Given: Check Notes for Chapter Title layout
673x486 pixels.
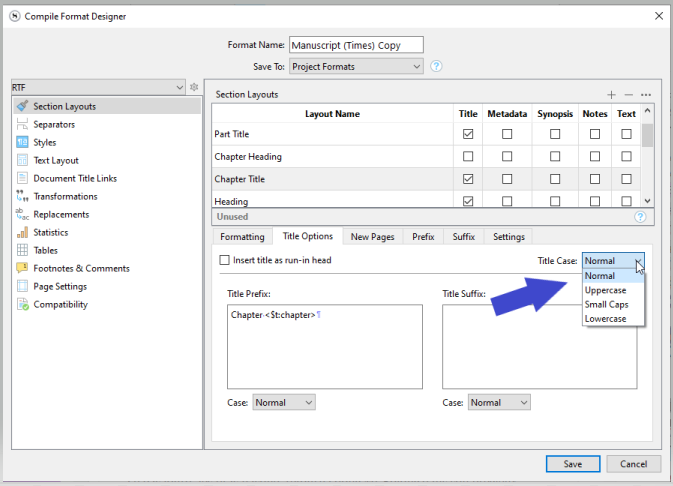Looking at the screenshot, I should 595,179.
